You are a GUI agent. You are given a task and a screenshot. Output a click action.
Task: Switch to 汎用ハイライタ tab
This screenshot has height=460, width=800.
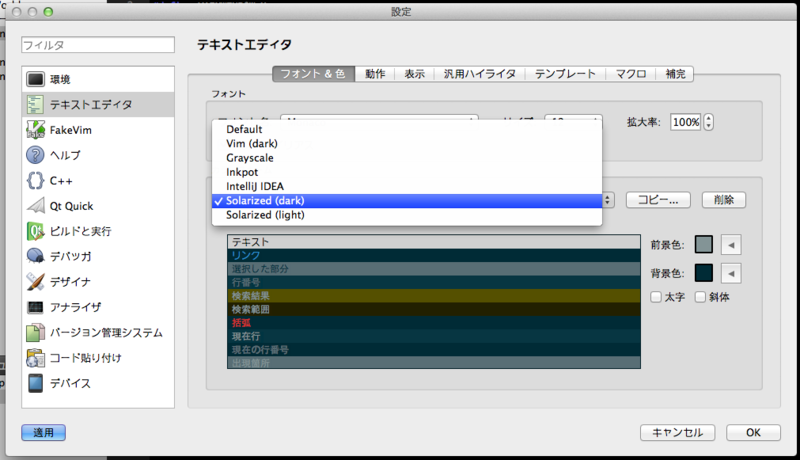(480, 74)
